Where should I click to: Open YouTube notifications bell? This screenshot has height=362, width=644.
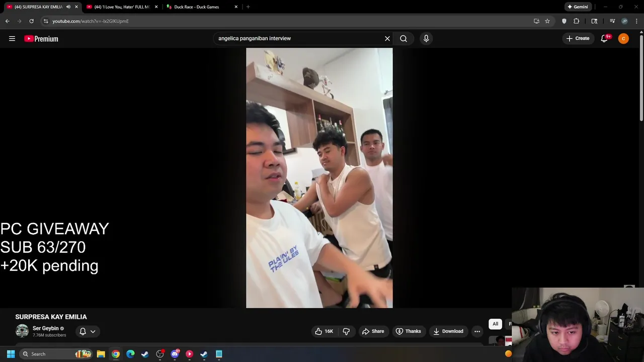[605, 39]
